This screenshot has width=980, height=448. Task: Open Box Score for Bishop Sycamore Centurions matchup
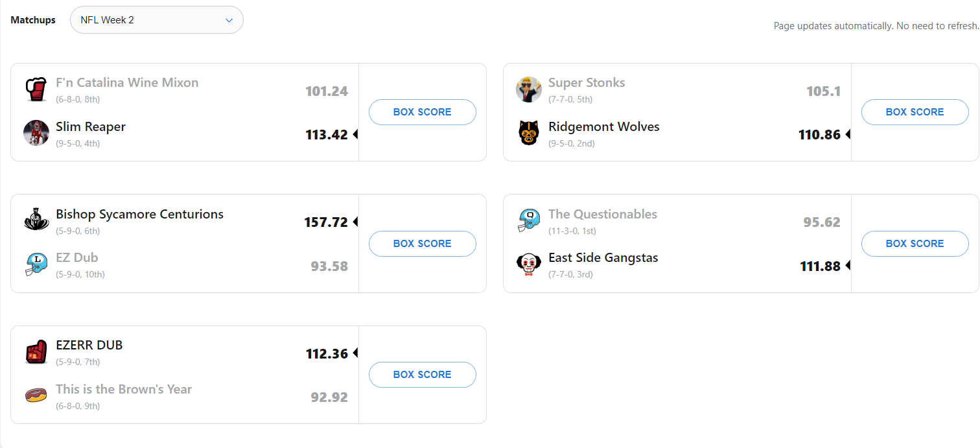pos(422,244)
